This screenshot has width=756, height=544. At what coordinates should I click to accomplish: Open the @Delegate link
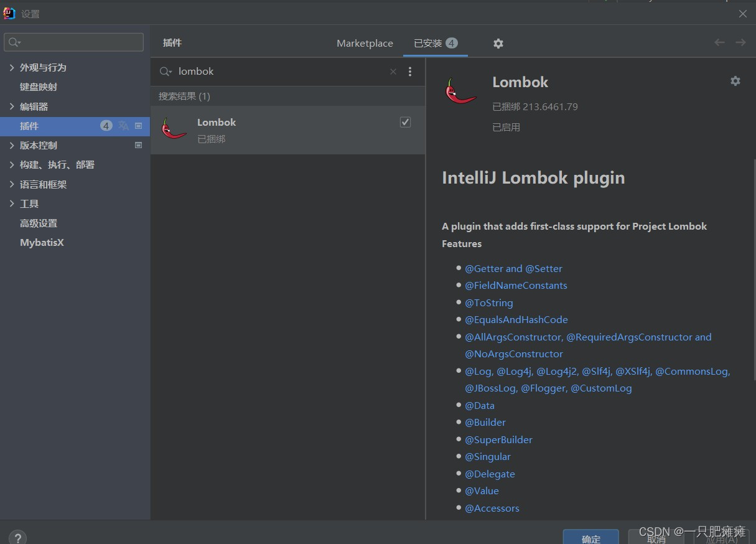pos(490,474)
